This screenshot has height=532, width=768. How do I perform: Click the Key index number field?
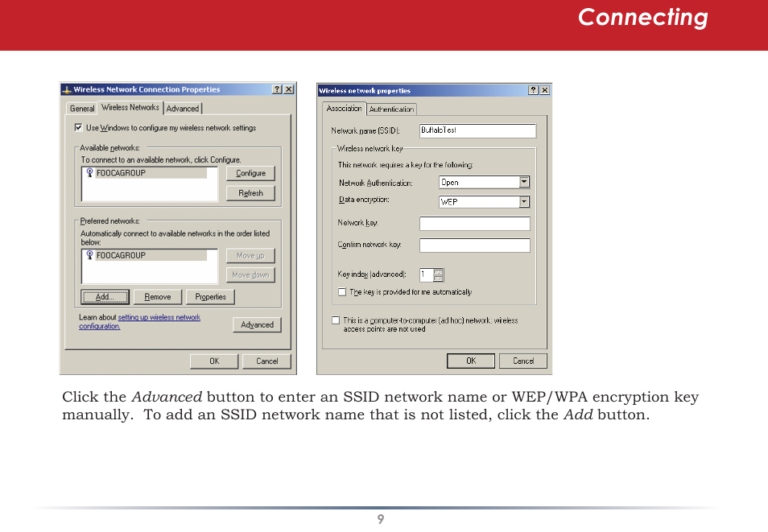pyautogui.click(x=427, y=274)
